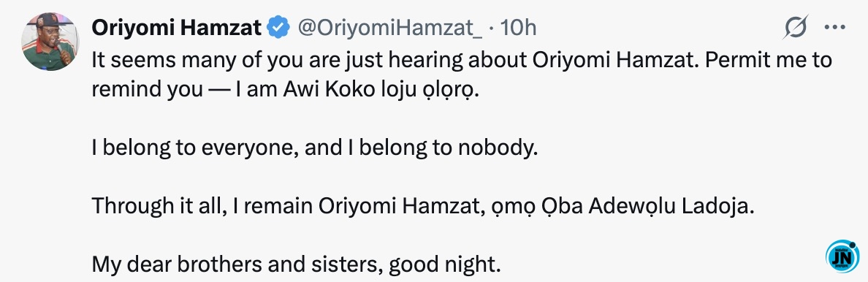Click the JN watermark logo

click(x=842, y=256)
